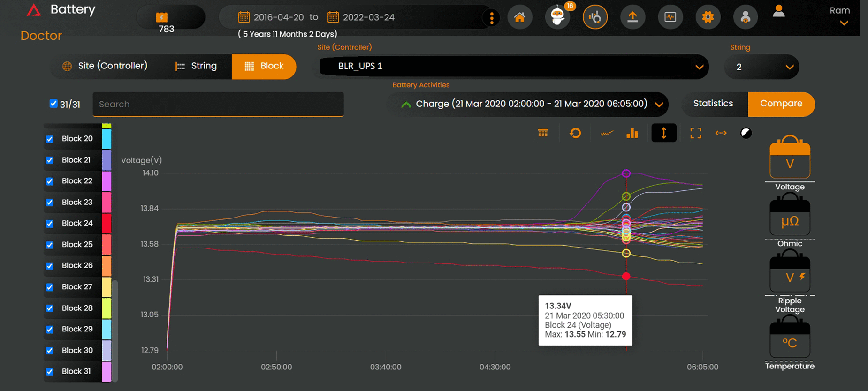This screenshot has width=868, height=391.
Task: Click the Home icon in top bar
Action: [x=519, y=17]
